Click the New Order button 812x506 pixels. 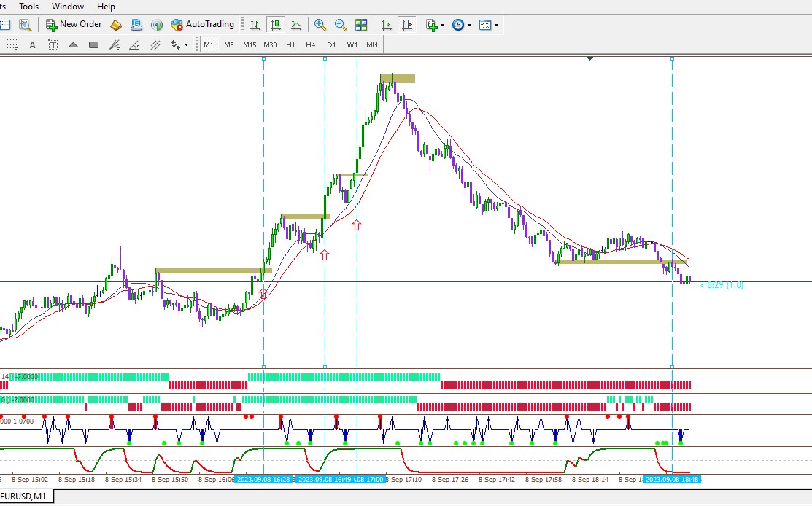(x=74, y=24)
